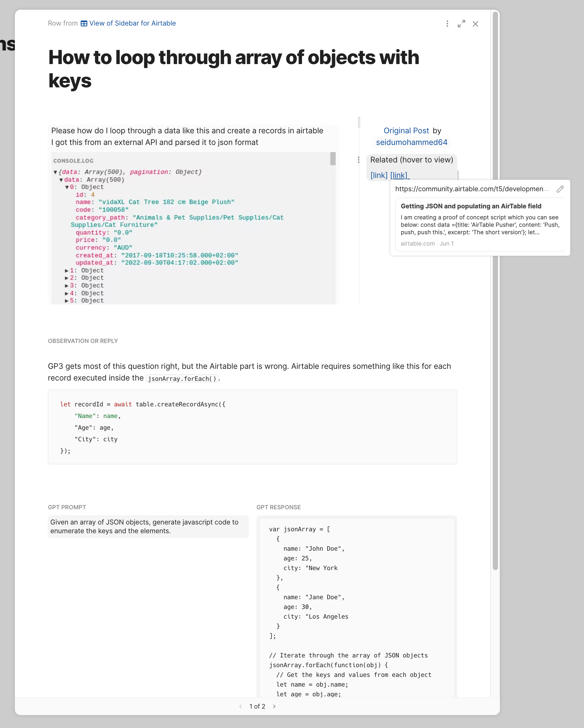Open the row options three-dot menu
This screenshot has height=728, width=584.
coord(447,24)
